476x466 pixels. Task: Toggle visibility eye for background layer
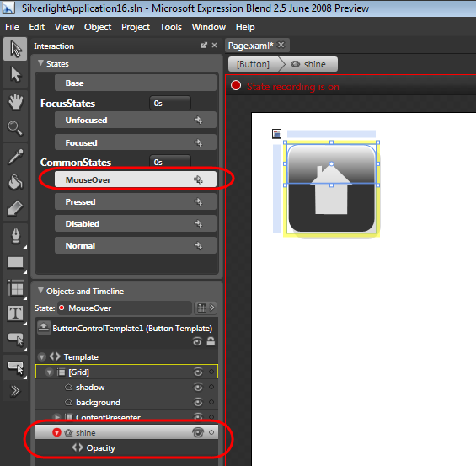click(x=198, y=402)
